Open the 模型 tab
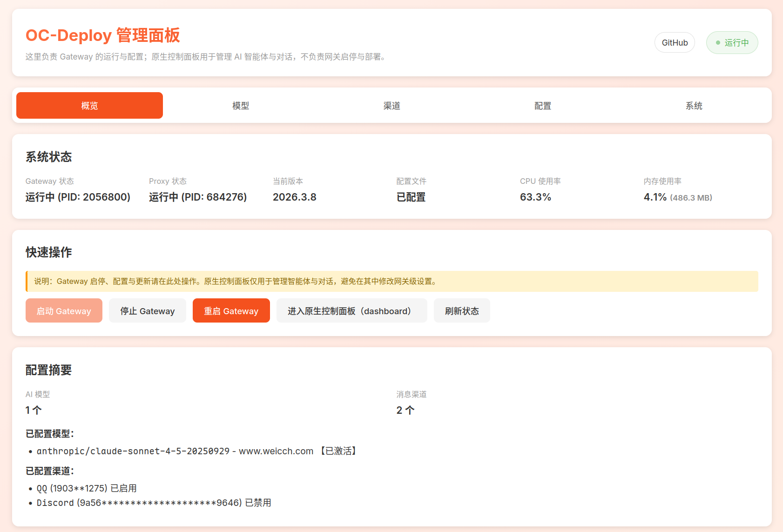The image size is (783, 532). coord(241,106)
